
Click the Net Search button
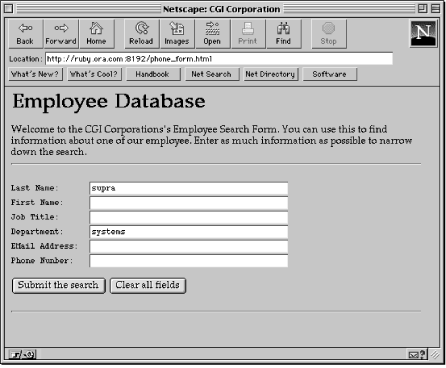click(x=212, y=74)
